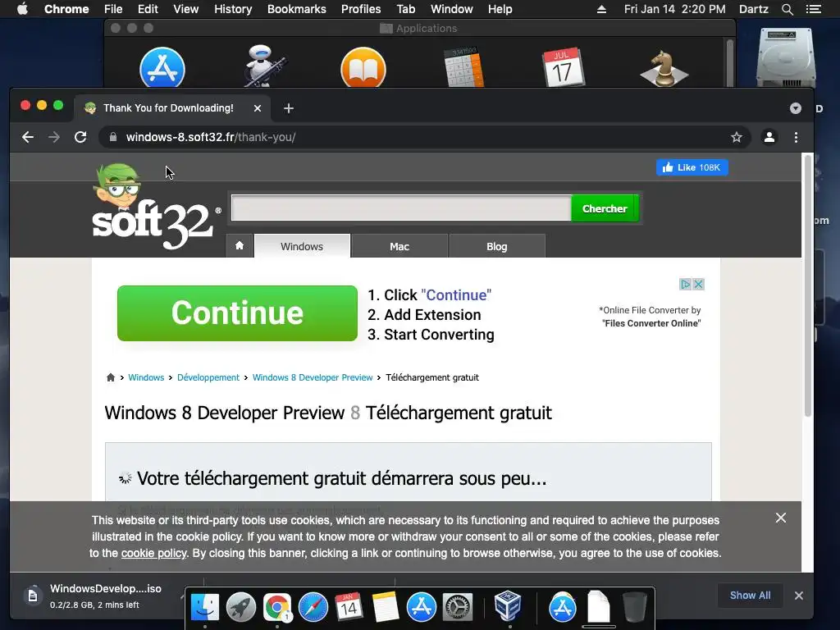Click the Chrome icon in the Dock
The height and width of the screenshot is (630, 840).
click(x=277, y=608)
